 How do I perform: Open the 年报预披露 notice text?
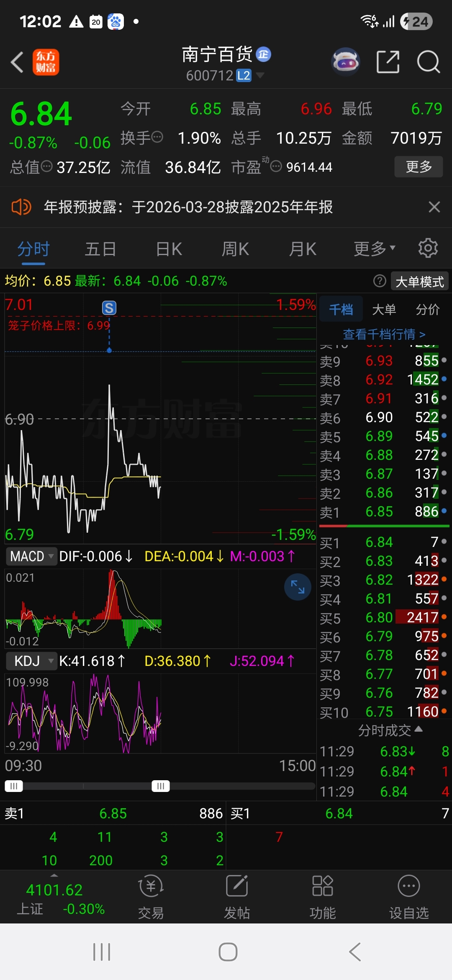[188, 207]
